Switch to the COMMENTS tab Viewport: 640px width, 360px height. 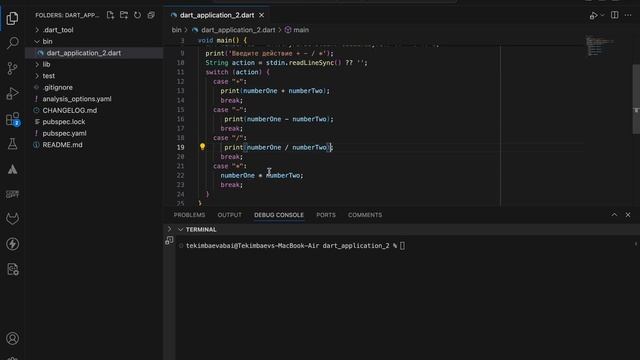pyautogui.click(x=365, y=215)
